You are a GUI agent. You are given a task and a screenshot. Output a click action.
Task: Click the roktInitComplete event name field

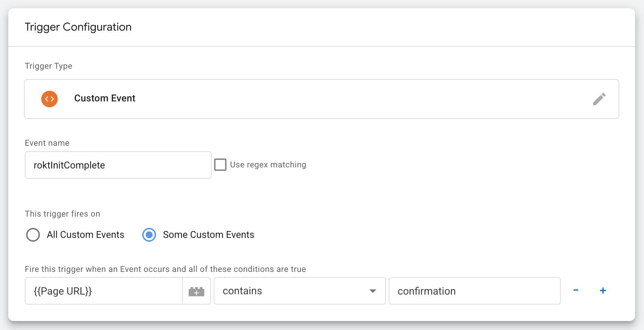(x=118, y=165)
